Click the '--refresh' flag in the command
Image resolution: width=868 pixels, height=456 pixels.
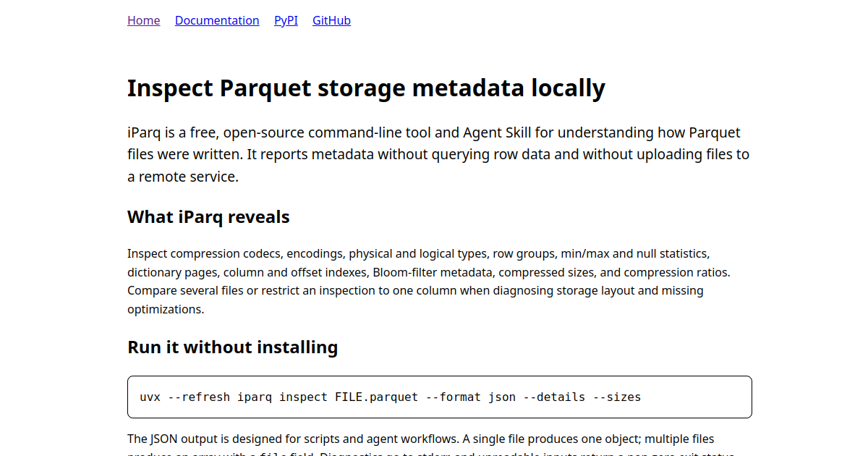tap(199, 397)
